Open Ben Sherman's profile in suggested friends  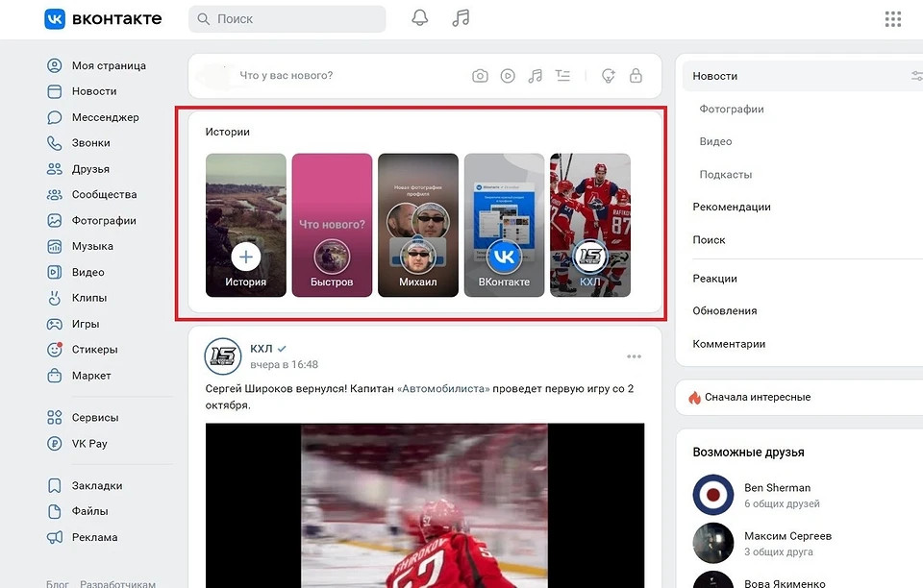(777, 487)
